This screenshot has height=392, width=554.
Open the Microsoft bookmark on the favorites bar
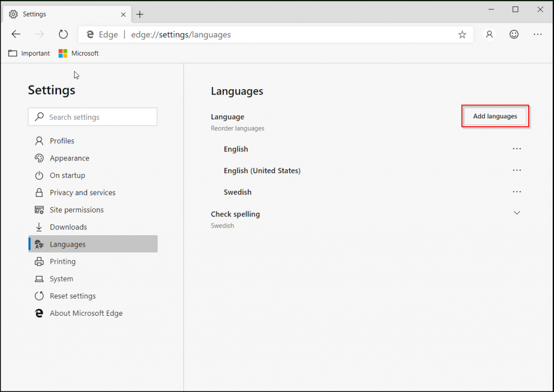[78, 53]
